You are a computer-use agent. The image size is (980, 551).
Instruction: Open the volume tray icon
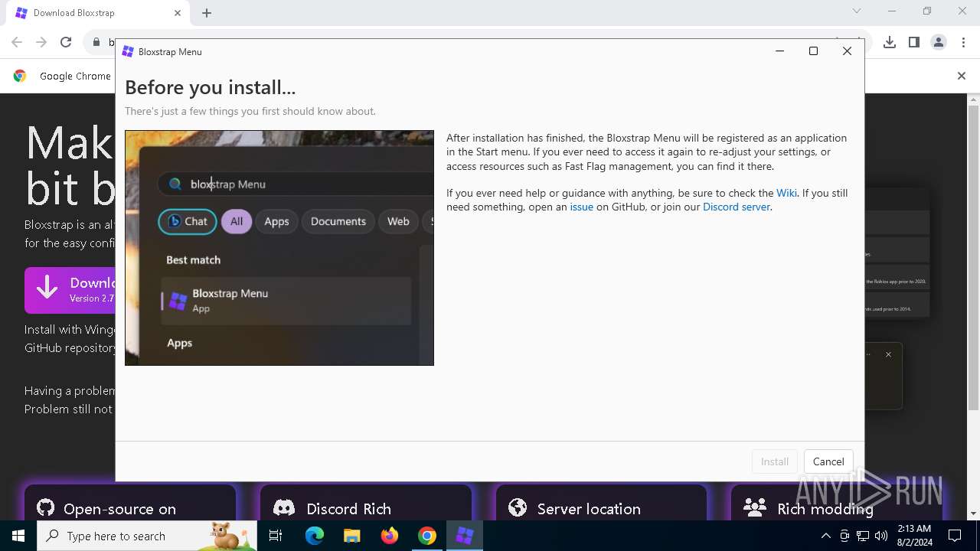point(880,536)
